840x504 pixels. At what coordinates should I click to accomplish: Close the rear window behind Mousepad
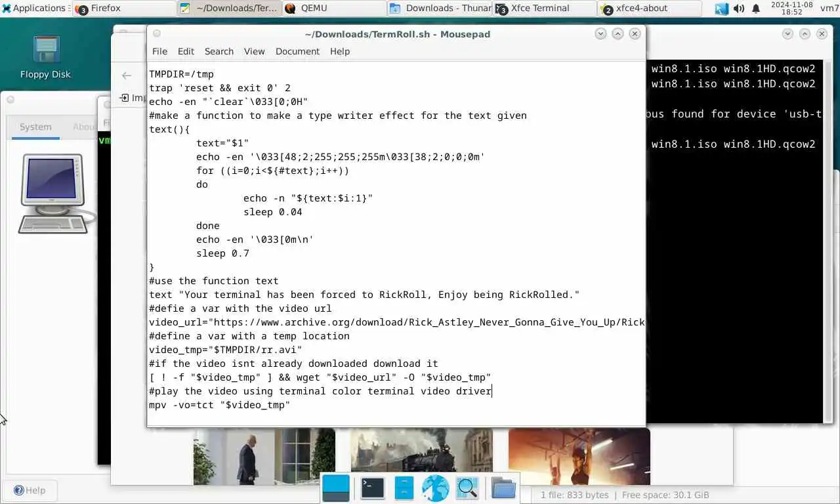click(822, 33)
